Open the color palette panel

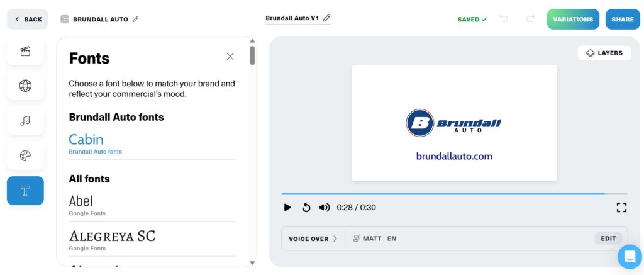point(25,155)
